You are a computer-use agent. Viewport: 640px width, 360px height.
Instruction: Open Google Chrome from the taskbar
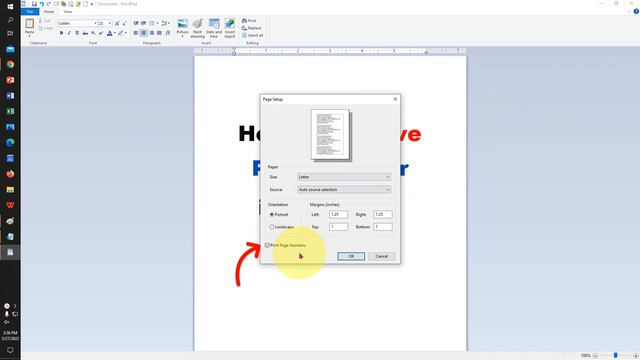[x=10, y=64]
